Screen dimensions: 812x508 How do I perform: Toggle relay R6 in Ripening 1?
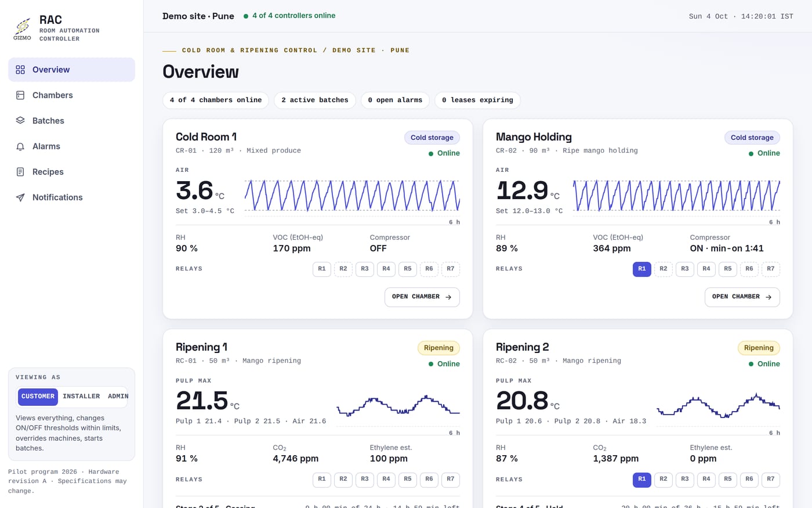coord(429,480)
